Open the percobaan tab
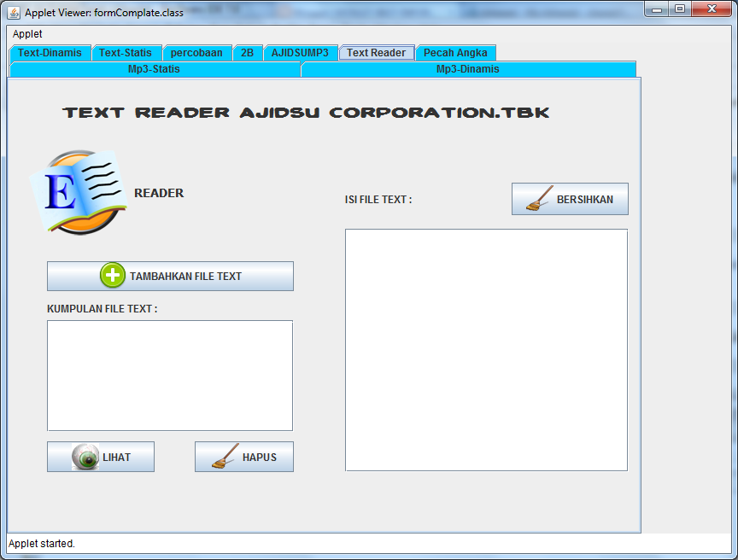 (197, 52)
